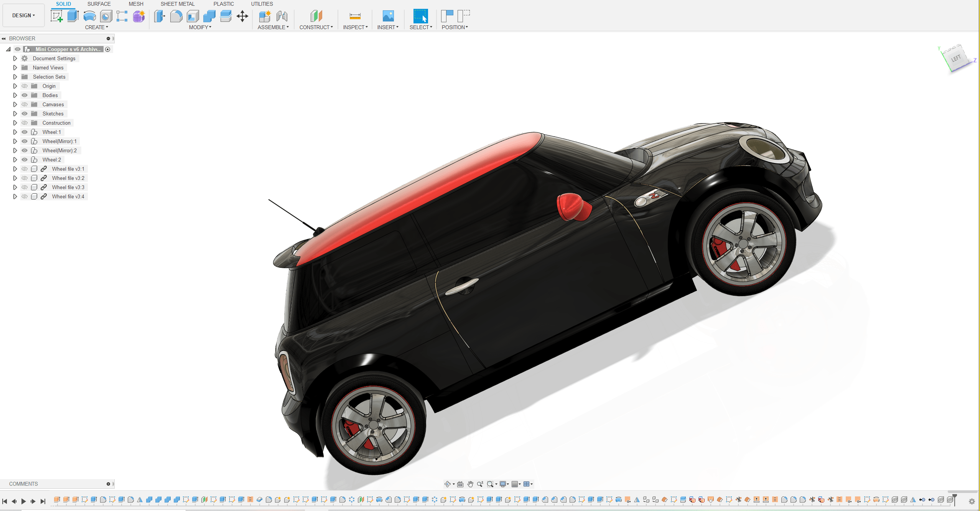Click the timeline end marker handle
This screenshot has width=980, height=511.
pos(955,499)
